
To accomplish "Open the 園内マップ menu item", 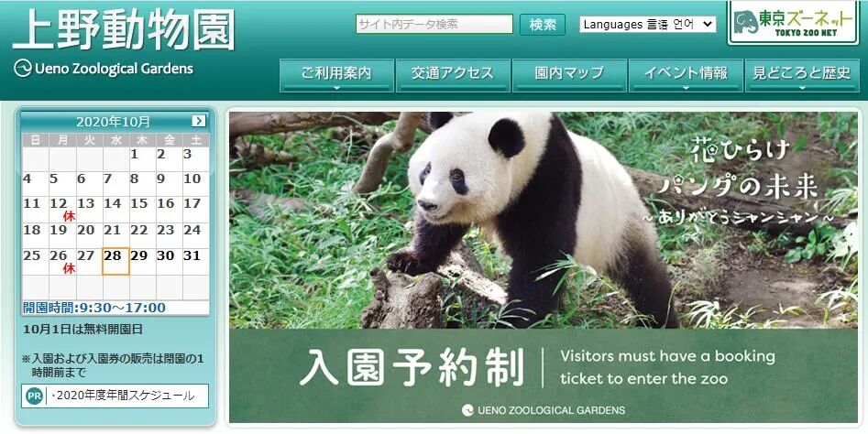I will click(569, 75).
